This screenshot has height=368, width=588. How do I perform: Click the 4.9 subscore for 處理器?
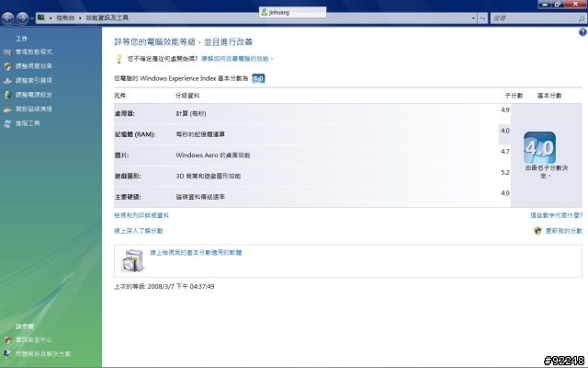pyautogui.click(x=505, y=110)
